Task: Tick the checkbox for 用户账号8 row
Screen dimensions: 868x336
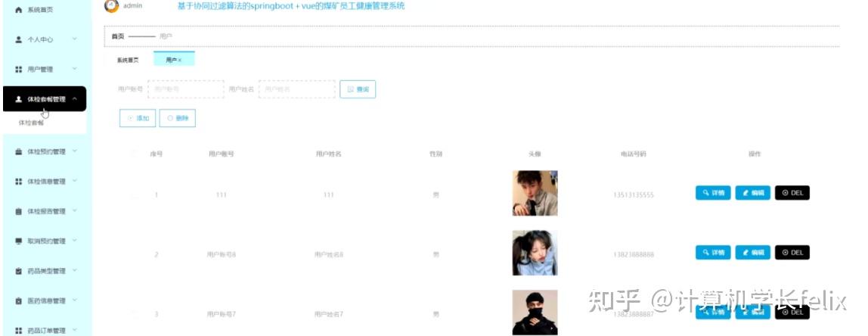Action: pos(133,254)
